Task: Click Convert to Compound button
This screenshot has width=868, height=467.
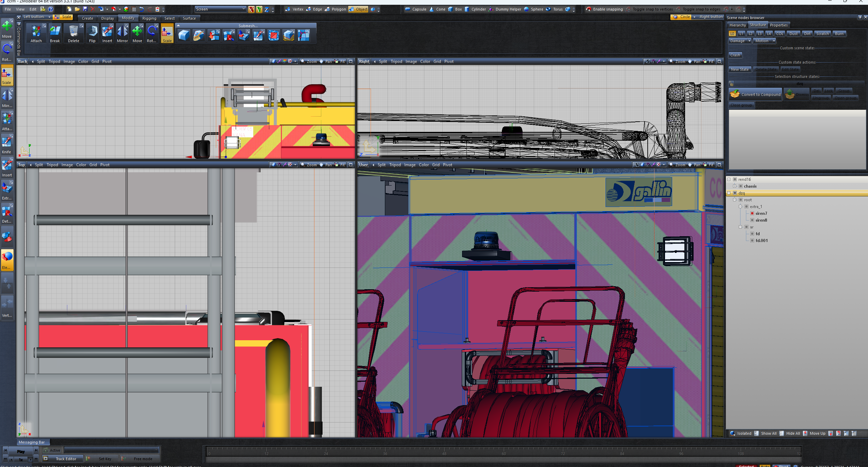Action: pos(755,94)
